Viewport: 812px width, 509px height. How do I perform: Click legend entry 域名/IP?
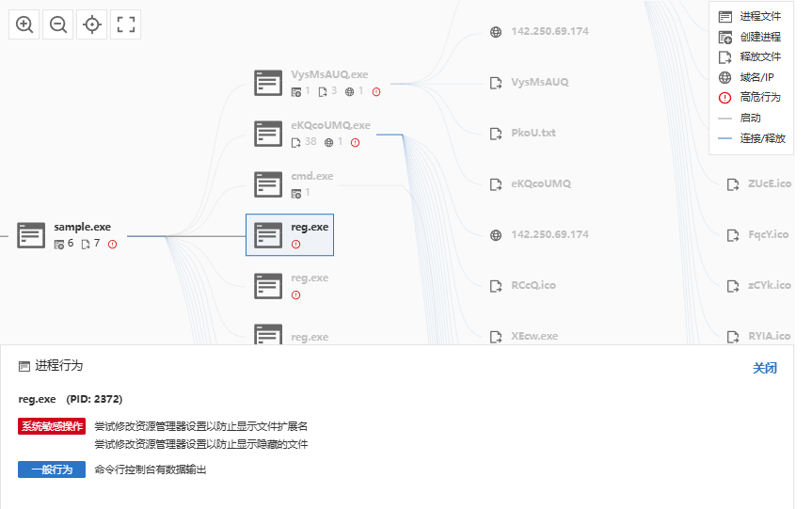pyautogui.click(x=746, y=77)
